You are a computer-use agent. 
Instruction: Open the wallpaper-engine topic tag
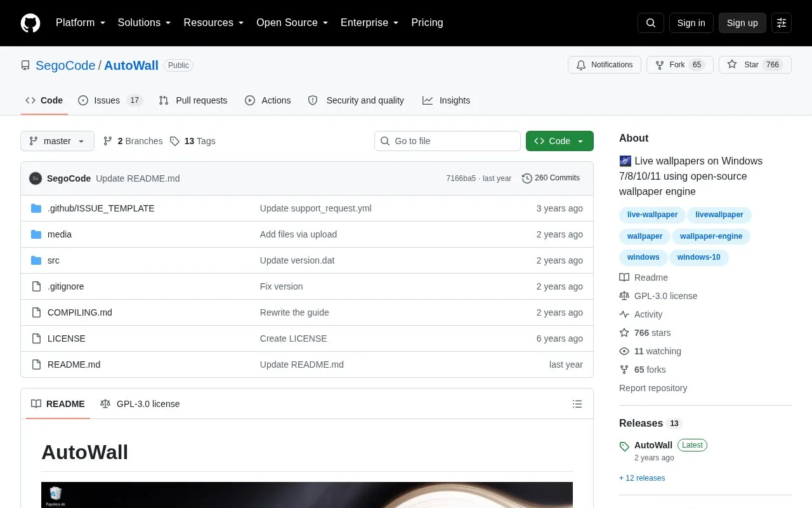click(711, 236)
